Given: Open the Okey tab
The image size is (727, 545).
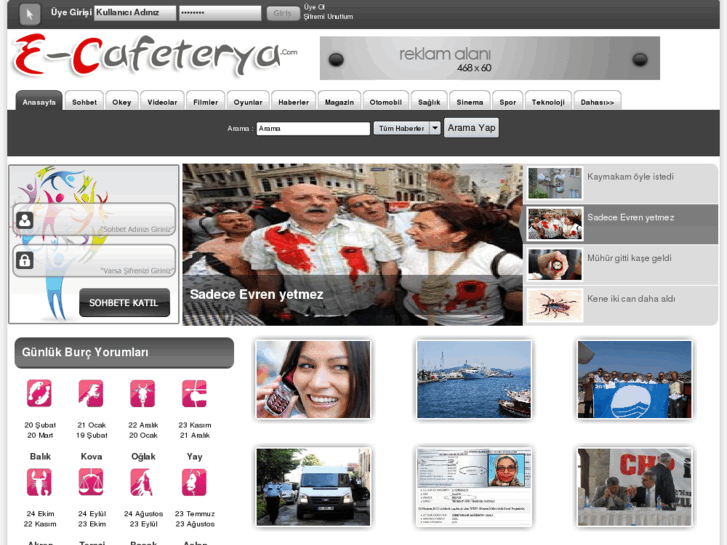Looking at the screenshot, I should [x=121, y=101].
